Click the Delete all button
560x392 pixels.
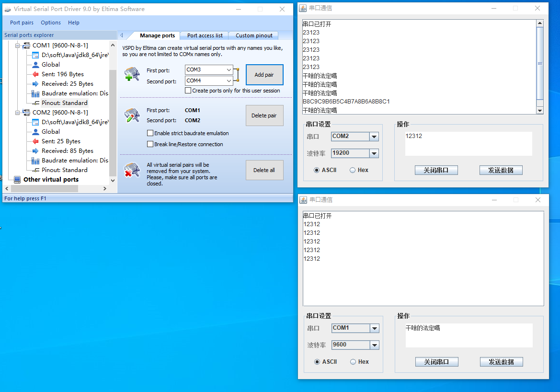coord(264,170)
